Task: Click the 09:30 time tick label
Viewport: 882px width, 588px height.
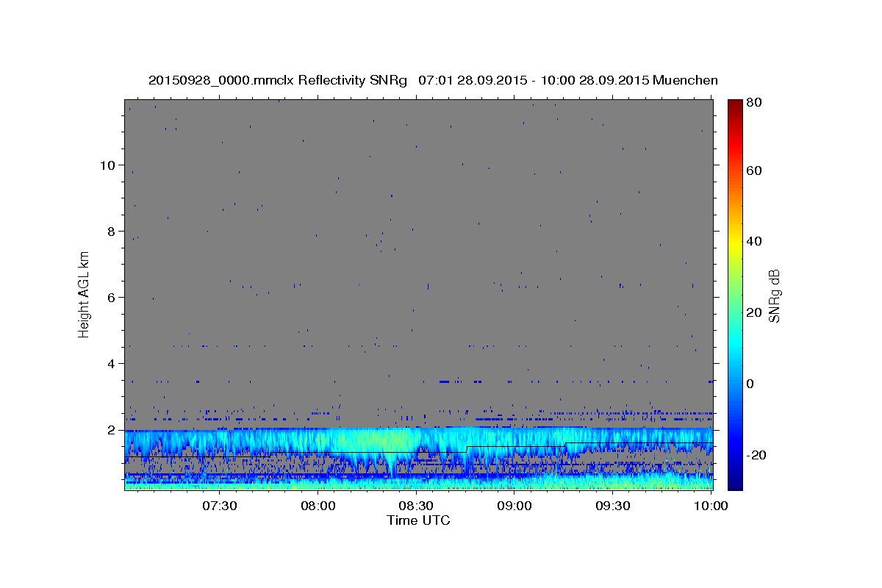Action: (613, 506)
